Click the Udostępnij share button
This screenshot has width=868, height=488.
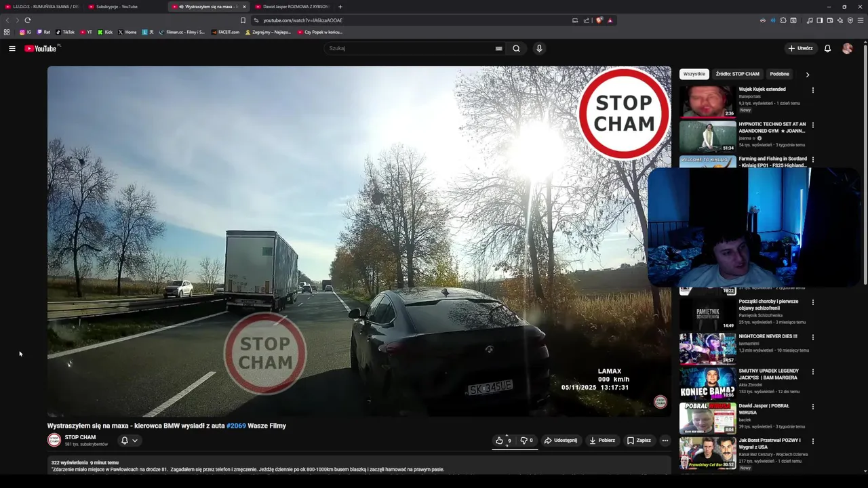pyautogui.click(x=560, y=441)
